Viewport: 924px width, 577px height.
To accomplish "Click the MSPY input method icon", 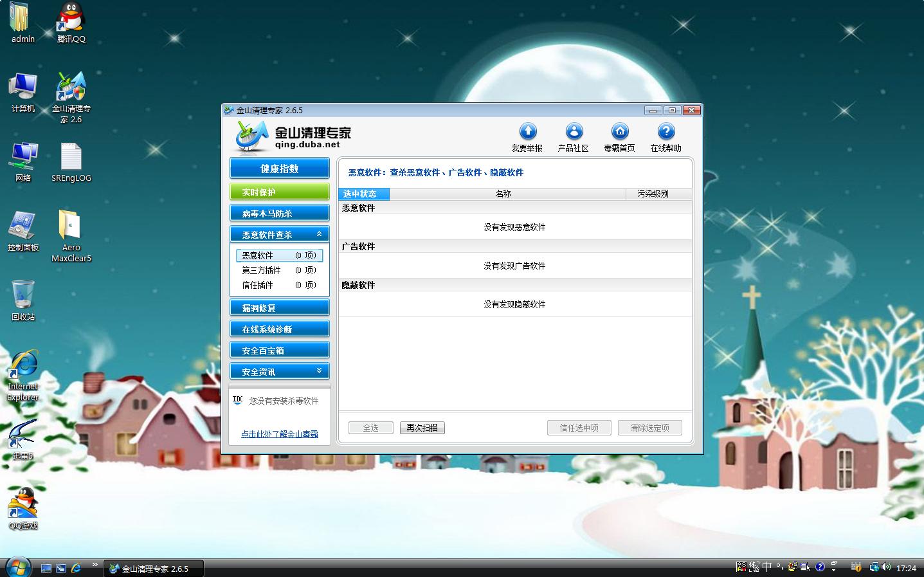I will tap(741, 567).
